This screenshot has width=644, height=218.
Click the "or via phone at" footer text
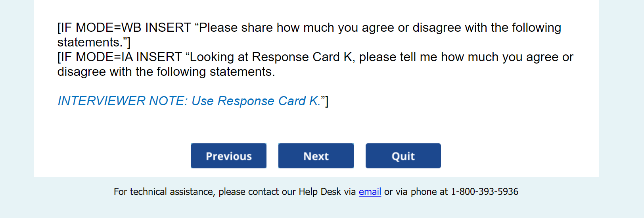pyautogui.click(x=416, y=192)
